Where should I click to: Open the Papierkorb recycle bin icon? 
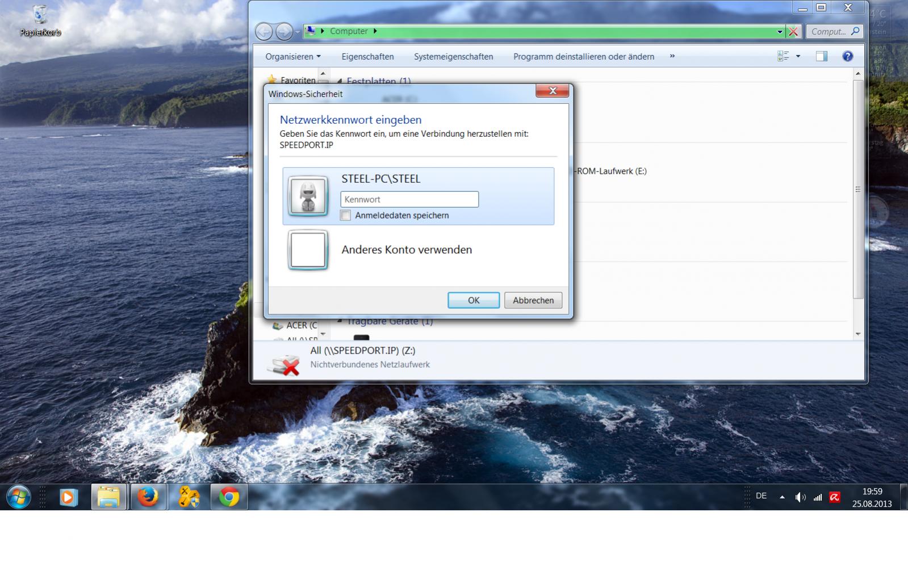[40, 20]
